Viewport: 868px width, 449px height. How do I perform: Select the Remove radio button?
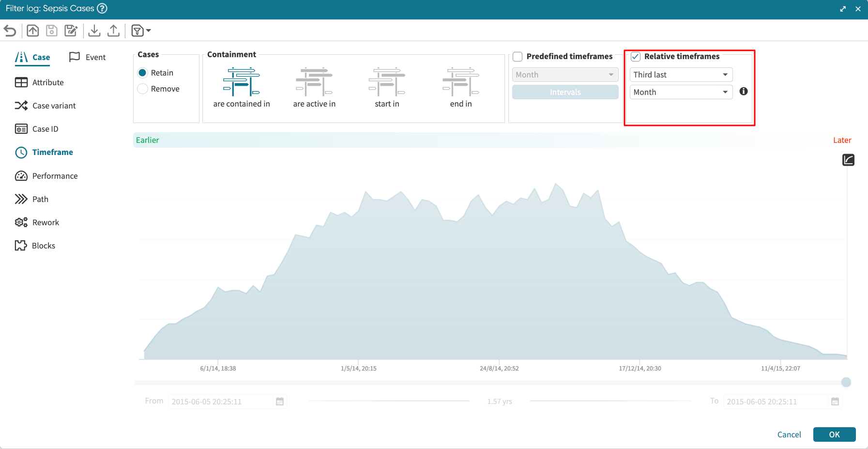(x=143, y=89)
